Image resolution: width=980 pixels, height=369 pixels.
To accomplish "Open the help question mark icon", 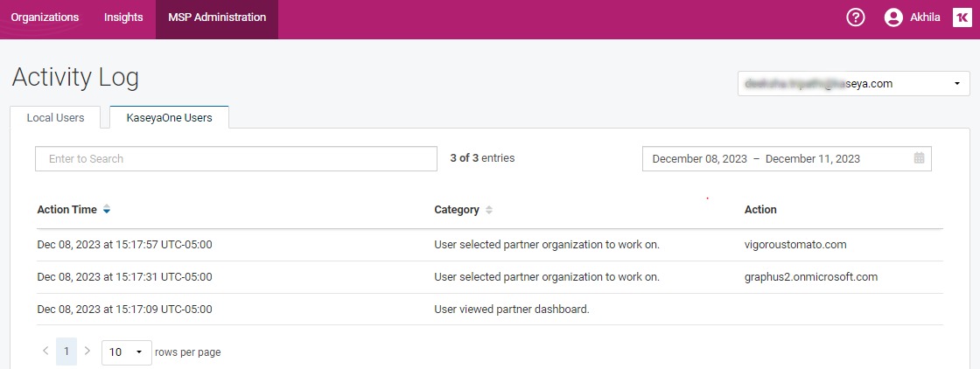I will (x=855, y=17).
